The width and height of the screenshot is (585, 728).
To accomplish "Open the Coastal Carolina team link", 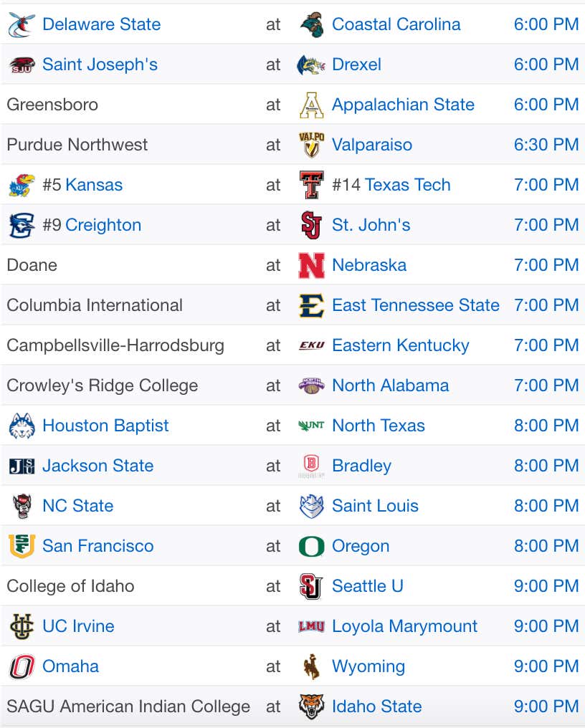I will point(396,24).
